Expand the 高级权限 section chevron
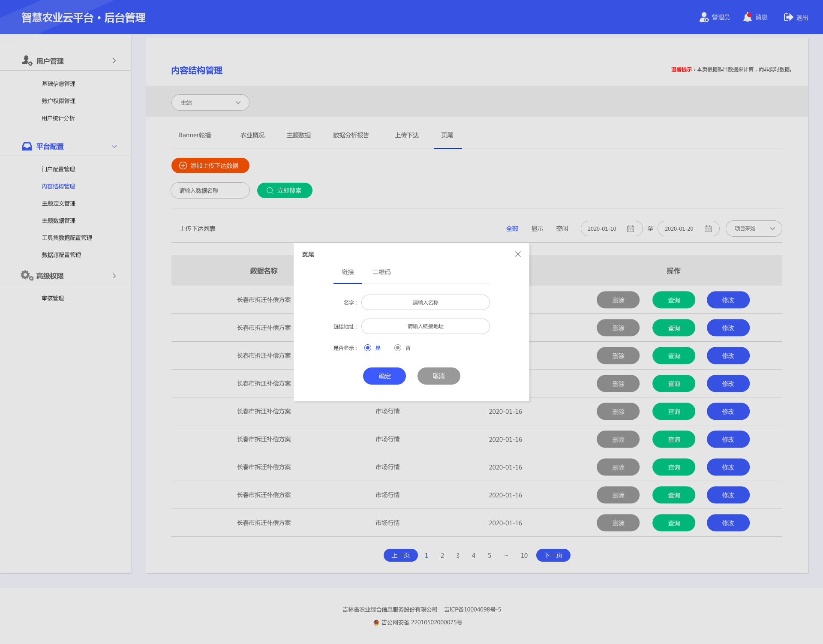 (114, 276)
